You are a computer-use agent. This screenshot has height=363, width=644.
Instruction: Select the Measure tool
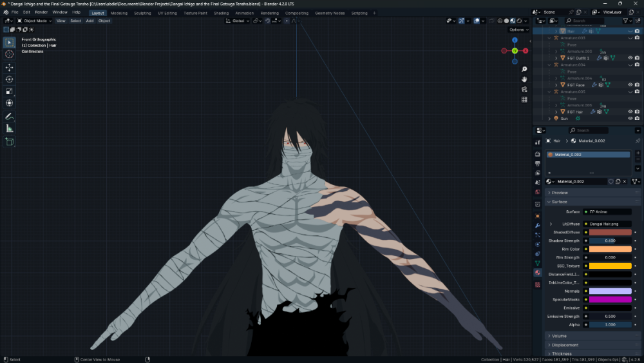click(x=10, y=128)
